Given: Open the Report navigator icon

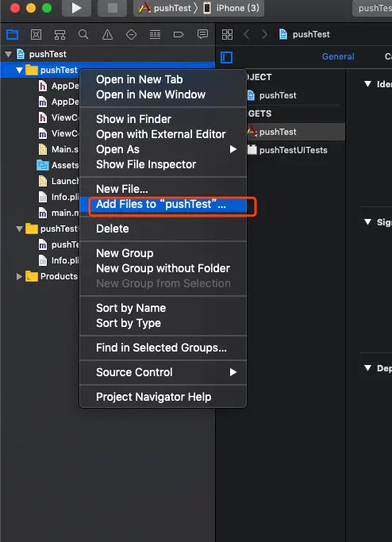Looking at the screenshot, I should click(202, 34).
